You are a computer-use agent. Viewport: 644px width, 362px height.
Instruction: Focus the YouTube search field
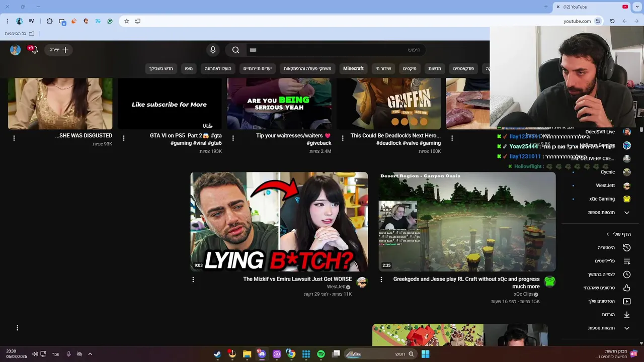[336, 50]
